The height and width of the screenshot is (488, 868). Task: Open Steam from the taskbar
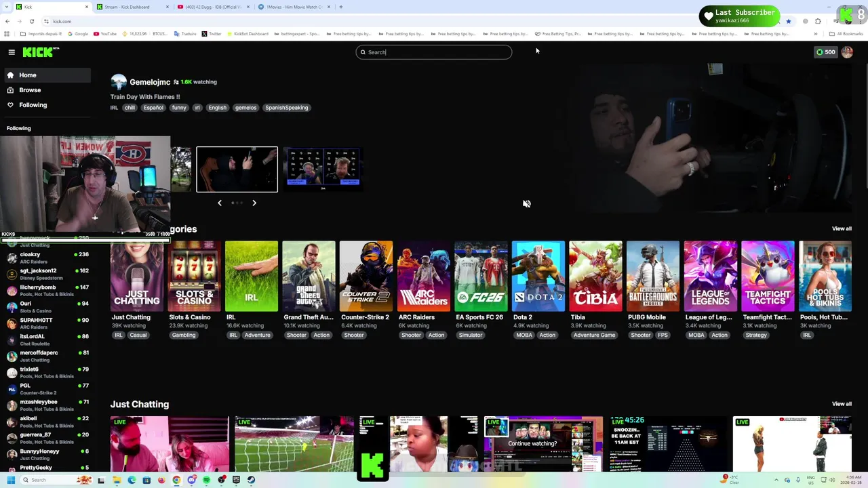(x=251, y=480)
